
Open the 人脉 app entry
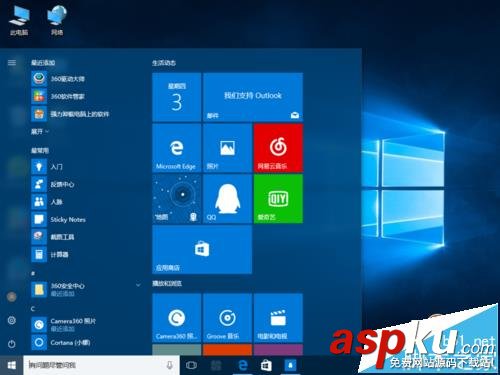click(x=87, y=202)
